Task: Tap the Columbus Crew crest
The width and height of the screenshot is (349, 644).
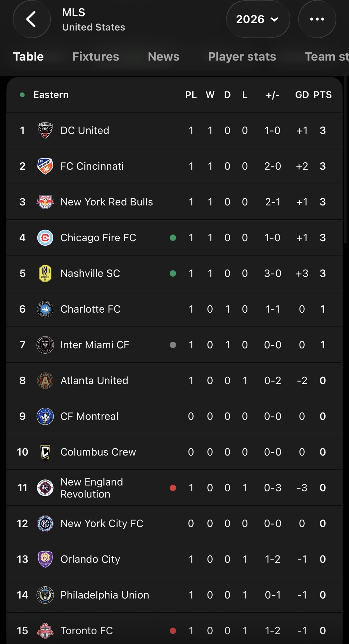Action: 45,452
